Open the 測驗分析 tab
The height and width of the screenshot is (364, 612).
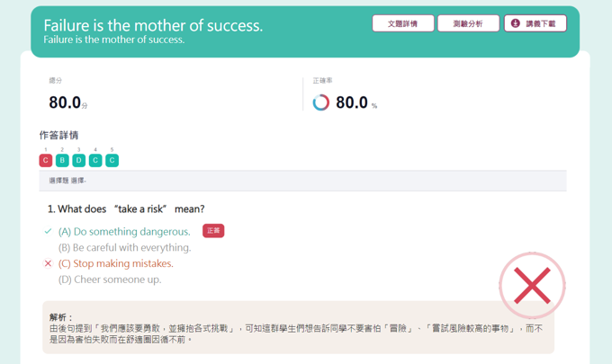468,23
